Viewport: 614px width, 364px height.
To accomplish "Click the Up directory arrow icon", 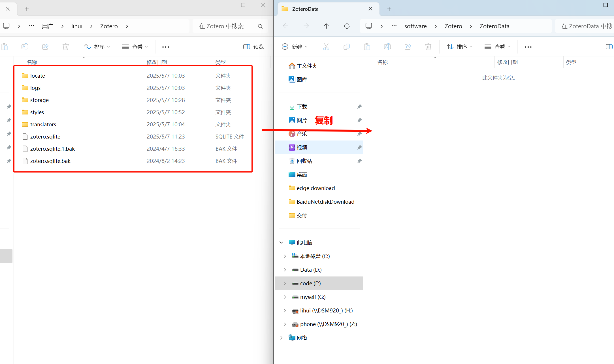I will click(x=326, y=26).
